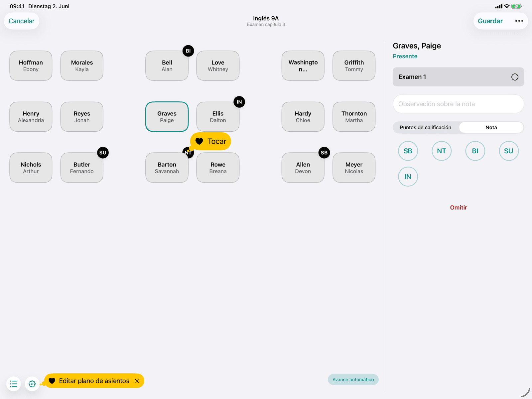Tap Guardar to save grades
Viewport: 532px width, 399px height.
490,21
